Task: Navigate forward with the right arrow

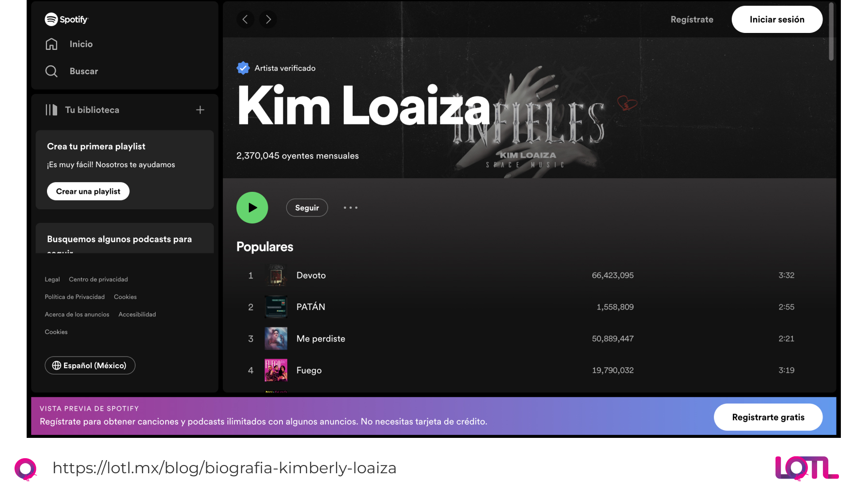Action: tap(268, 19)
